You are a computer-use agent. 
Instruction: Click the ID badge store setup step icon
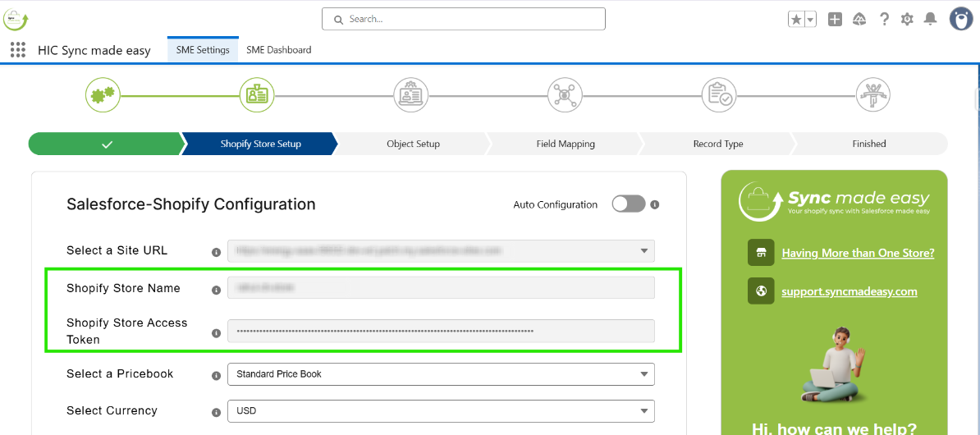point(257,95)
